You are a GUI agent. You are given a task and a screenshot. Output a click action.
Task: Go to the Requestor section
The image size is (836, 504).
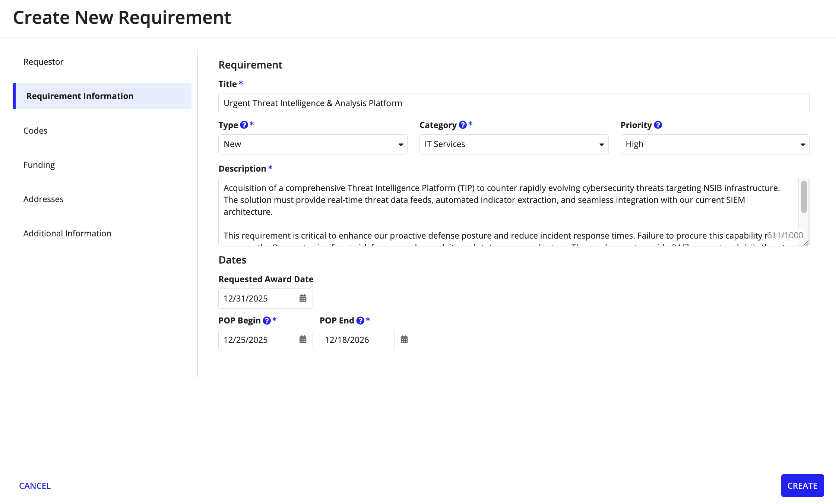click(43, 62)
